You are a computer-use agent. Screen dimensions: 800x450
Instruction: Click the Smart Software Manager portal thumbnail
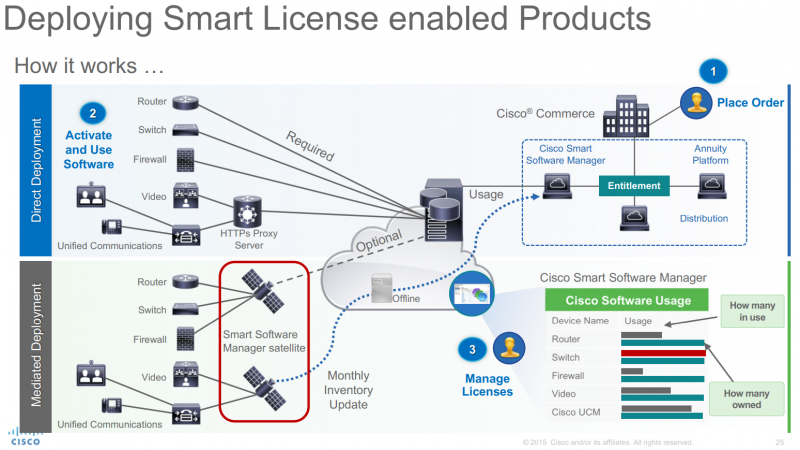tap(471, 293)
